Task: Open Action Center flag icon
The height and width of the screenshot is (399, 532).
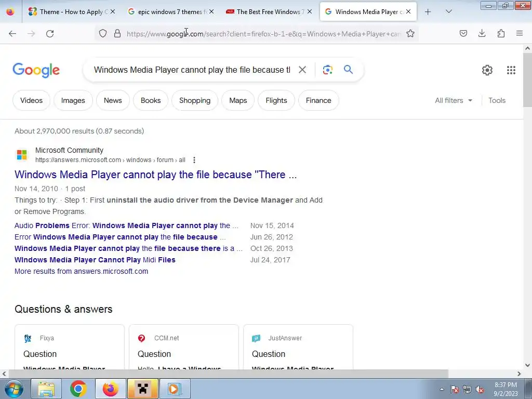Action: pos(455,389)
